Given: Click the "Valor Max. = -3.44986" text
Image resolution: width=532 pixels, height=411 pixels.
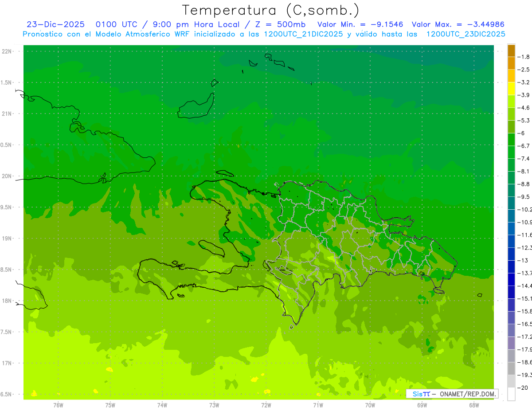Looking at the screenshot, I should tap(458, 24).
